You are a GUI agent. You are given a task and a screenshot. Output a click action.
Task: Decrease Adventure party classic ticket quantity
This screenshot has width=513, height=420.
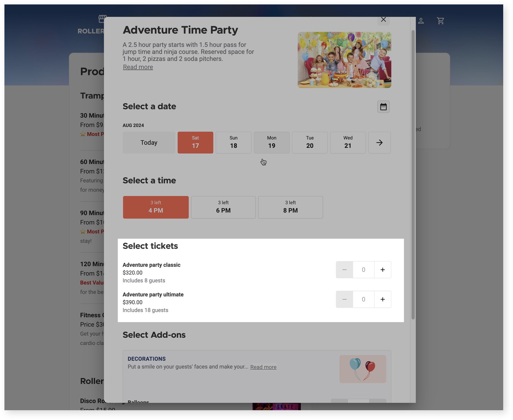[344, 270]
